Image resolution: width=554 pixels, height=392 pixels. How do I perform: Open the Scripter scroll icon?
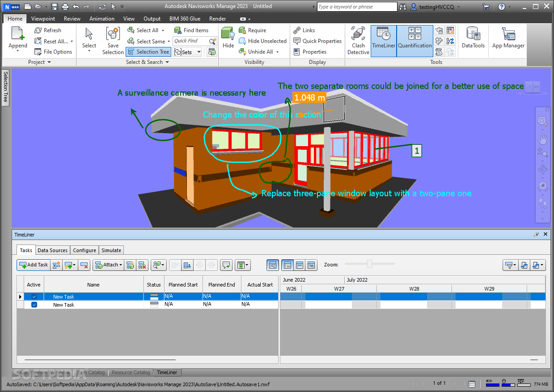click(x=439, y=52)
